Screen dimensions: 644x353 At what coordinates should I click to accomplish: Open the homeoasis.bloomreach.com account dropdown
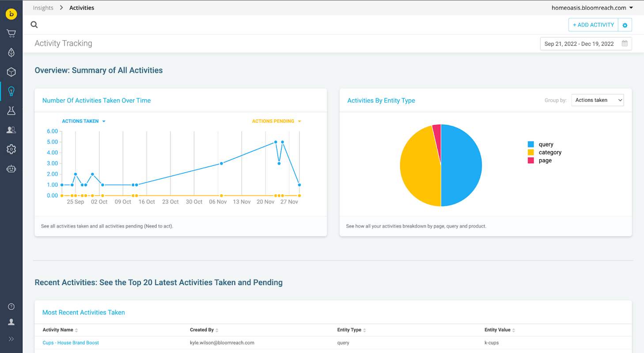(593, 8)
